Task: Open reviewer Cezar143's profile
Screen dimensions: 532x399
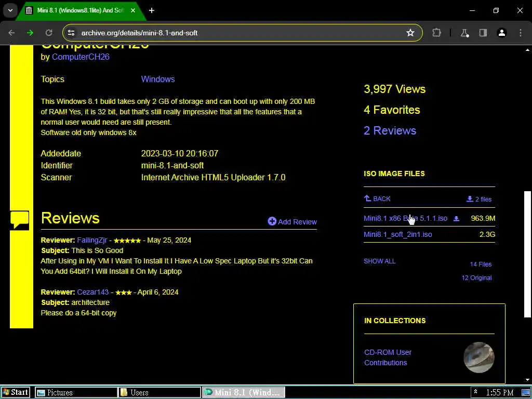Action: pos(92,292)
